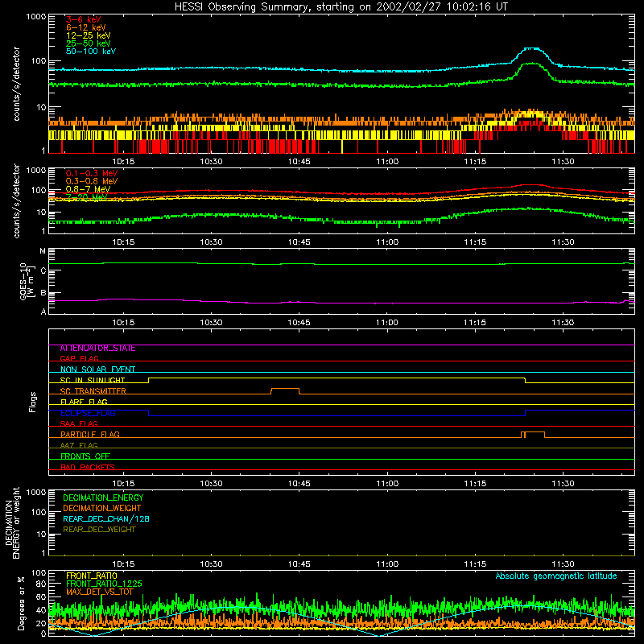Click the ECLIPSE_FLAG falling step near 10:20
Image resolution: width=644 pixels, height=644 pixels.
coord(148,413)
